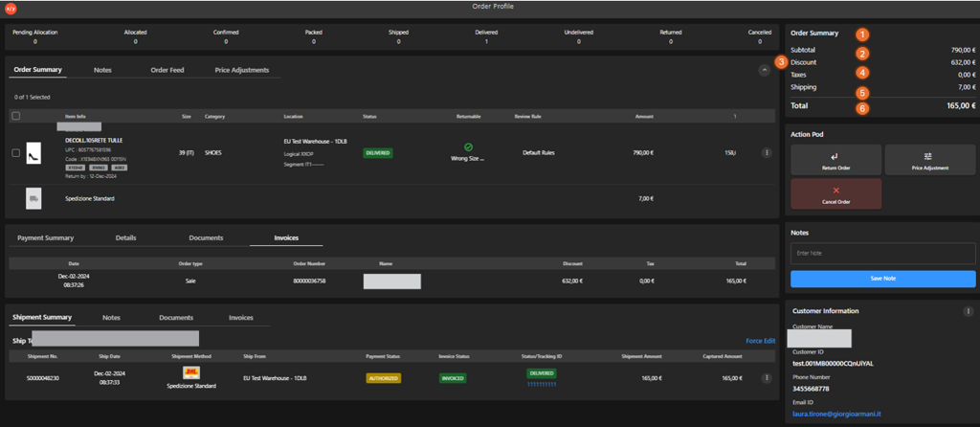
Task: Click the Spedizione Standard shipping icon
Action: (33, 198)
